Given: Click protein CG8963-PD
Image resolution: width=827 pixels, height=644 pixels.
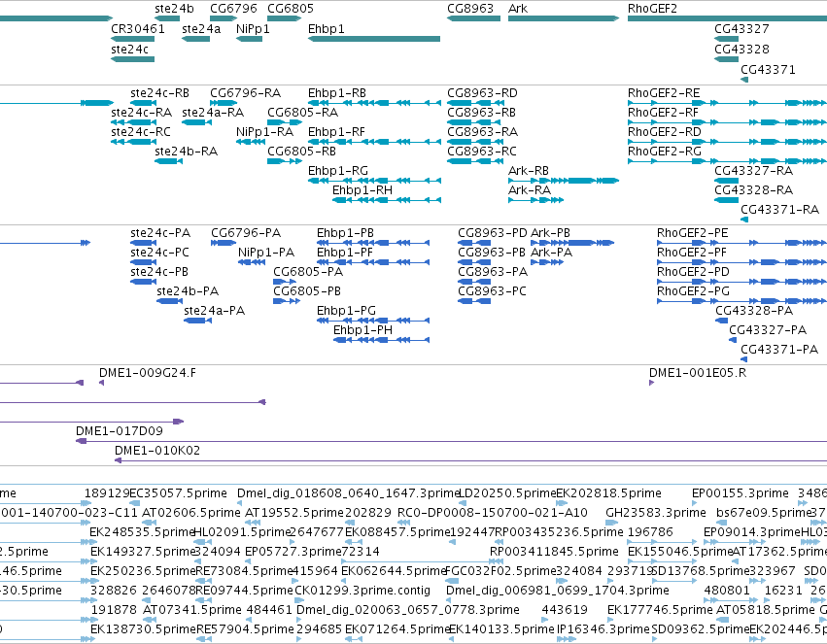Looking at the screenshot, I should pyautogui.click(x=474, y=243).
